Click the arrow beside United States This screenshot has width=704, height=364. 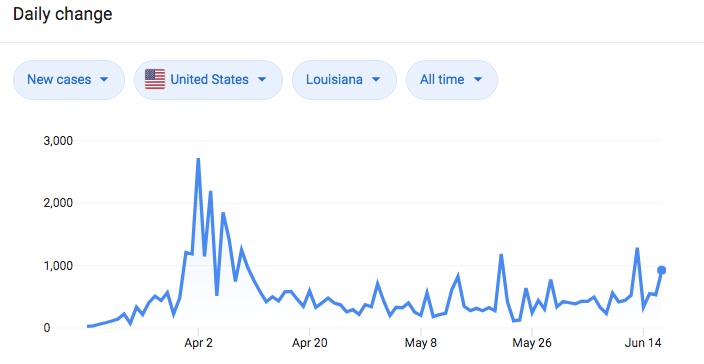pyautogui.click(x=262, y=79)
